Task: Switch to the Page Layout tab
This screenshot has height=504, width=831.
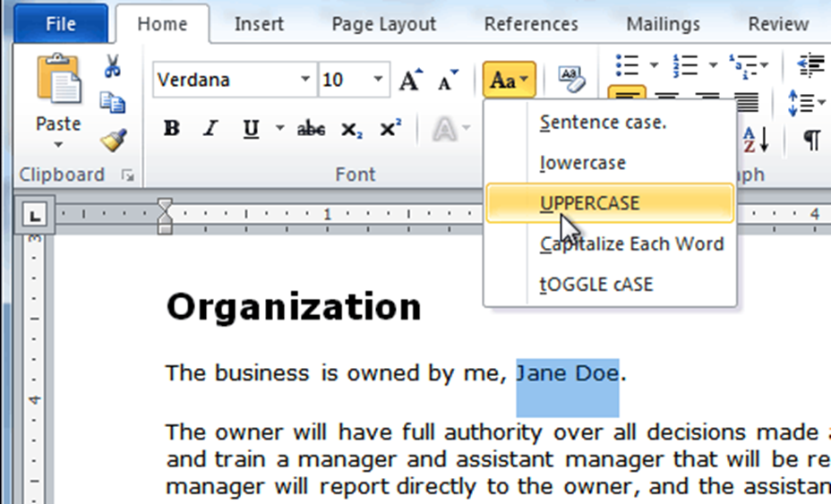Action: 383,24
